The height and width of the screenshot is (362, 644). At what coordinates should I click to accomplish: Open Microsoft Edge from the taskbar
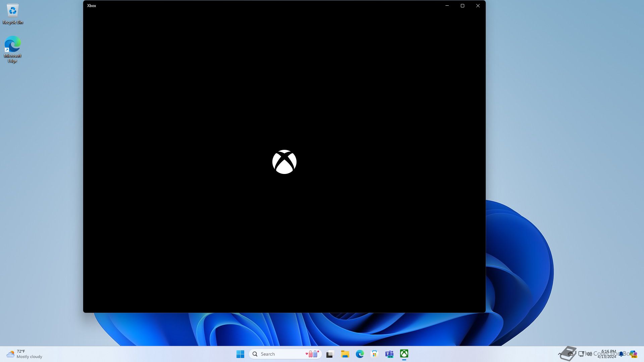(x=360, y=354)
